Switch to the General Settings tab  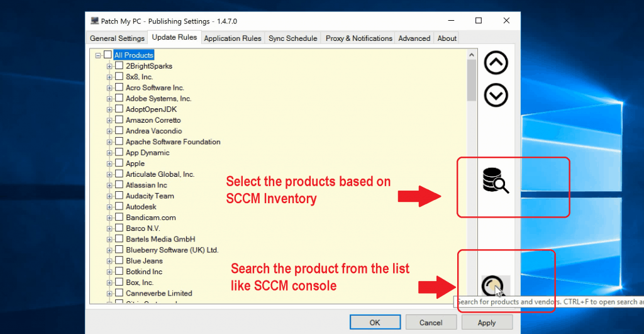coord(117,38)
